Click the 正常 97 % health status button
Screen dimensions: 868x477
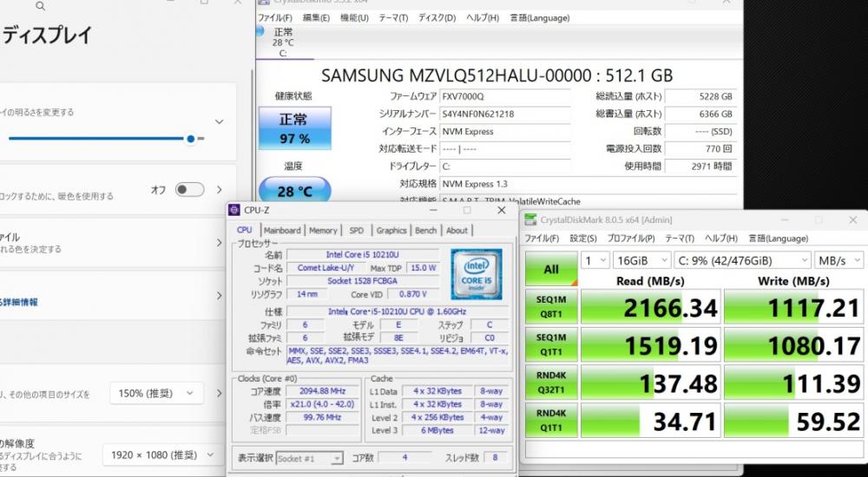294,128
